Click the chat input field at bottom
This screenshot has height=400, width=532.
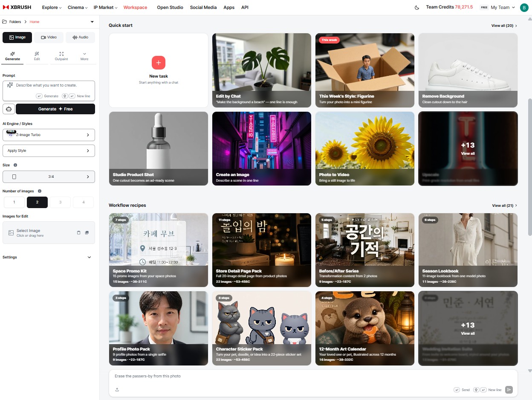click(313, 376)
